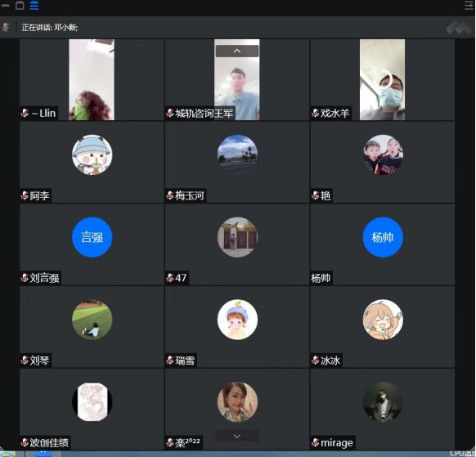
Task: Click the muted microphone icon beside speaking indicator
Action: tap(6, 27)
